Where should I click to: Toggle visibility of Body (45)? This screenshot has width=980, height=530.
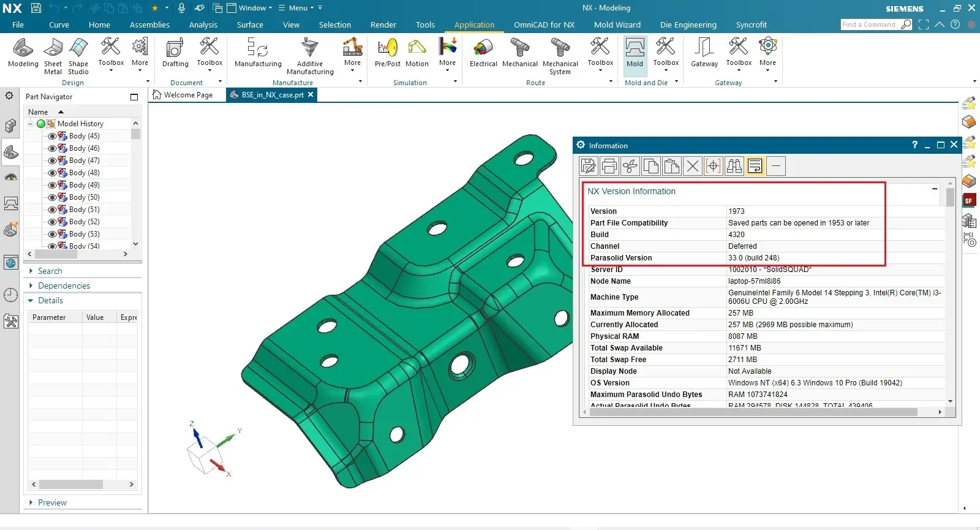coord(52,136)
